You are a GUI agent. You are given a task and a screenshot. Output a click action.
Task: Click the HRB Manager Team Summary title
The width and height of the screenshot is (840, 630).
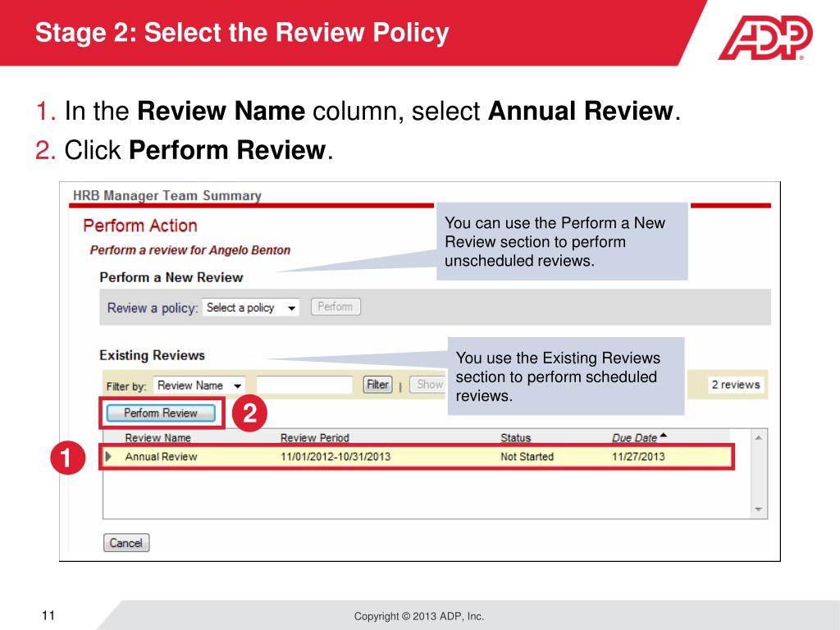(x=167, y=195)
